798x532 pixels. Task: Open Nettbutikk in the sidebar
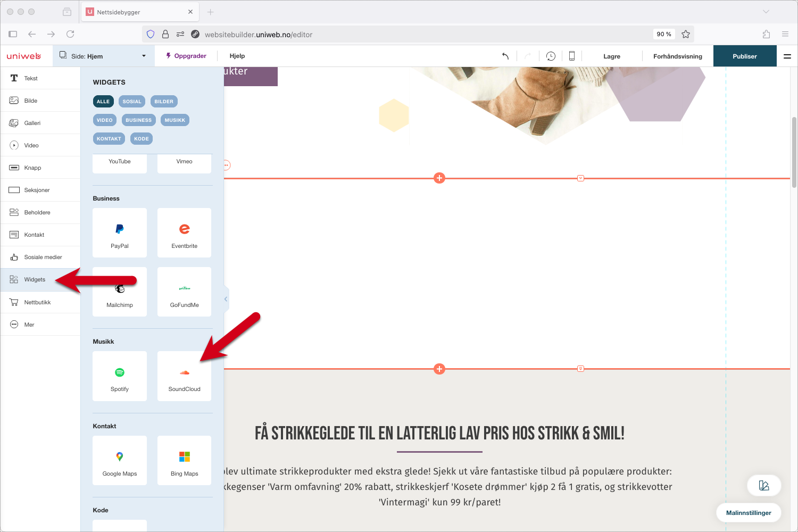(x=40, y=302)
